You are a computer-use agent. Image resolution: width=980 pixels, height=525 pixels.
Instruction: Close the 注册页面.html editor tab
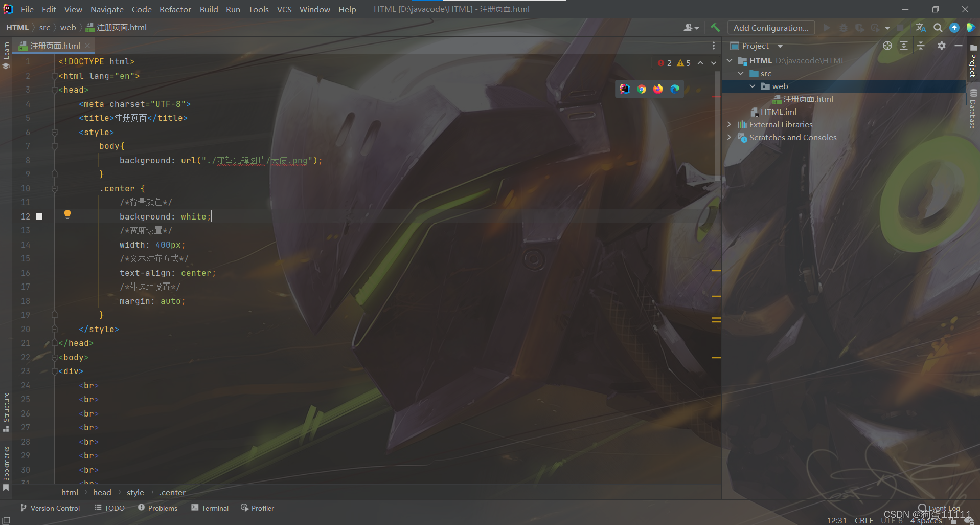pos(87,46)
